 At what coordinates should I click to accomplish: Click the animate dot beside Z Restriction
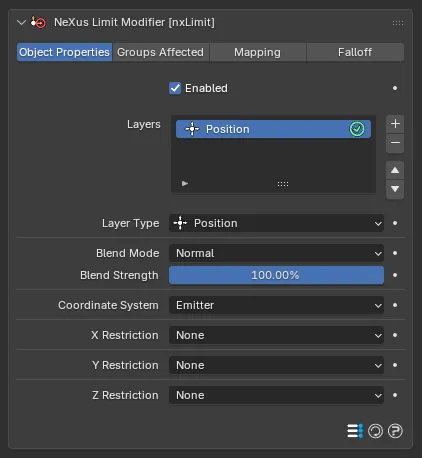[x=395, y=395]
